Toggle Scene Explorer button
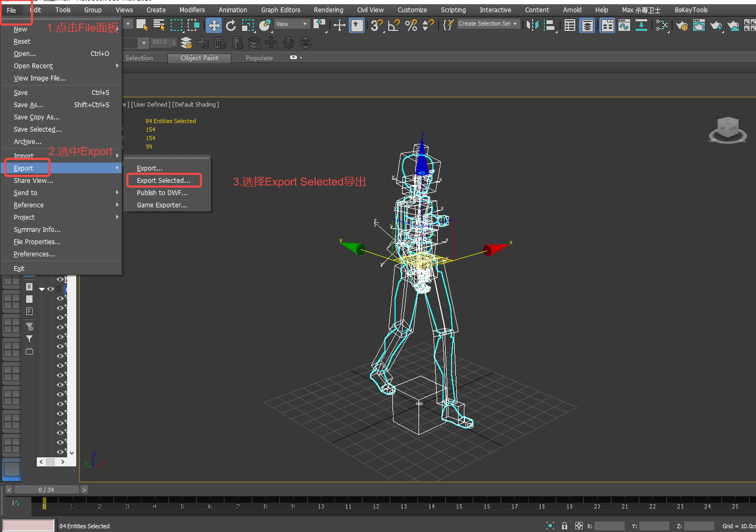The height and width of the screenshot is (532, 756). pos(570,25)
